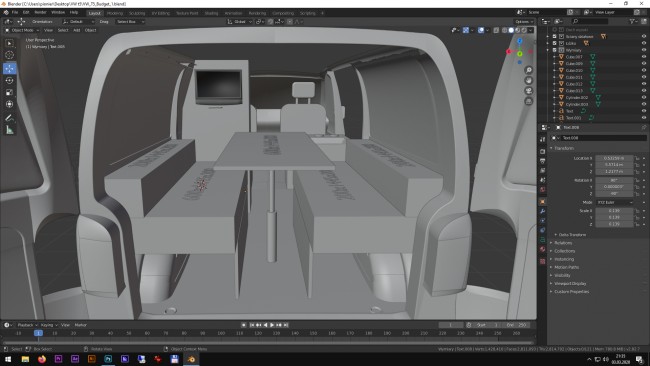Screen dimensions: 650x366
Task: Select the Annotate pencil tool
Action: [x=10, y=118]
